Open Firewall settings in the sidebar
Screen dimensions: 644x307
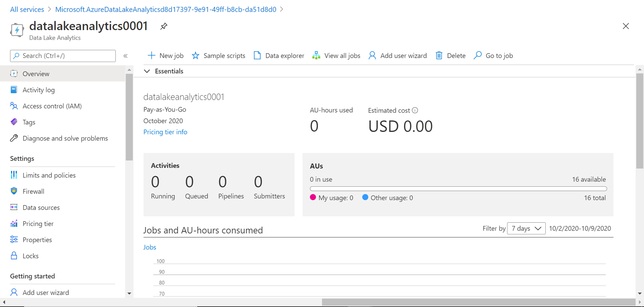pos(33,192)
